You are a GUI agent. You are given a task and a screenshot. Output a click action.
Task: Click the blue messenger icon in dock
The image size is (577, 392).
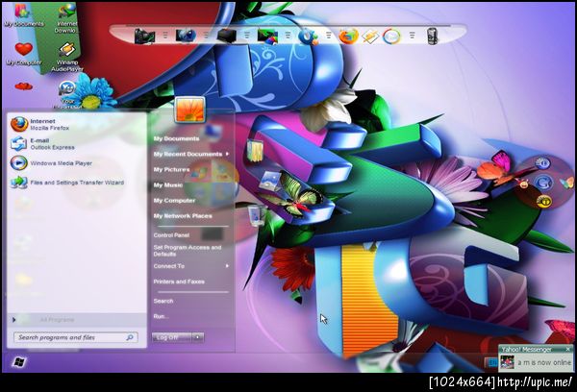pos(308,37)
